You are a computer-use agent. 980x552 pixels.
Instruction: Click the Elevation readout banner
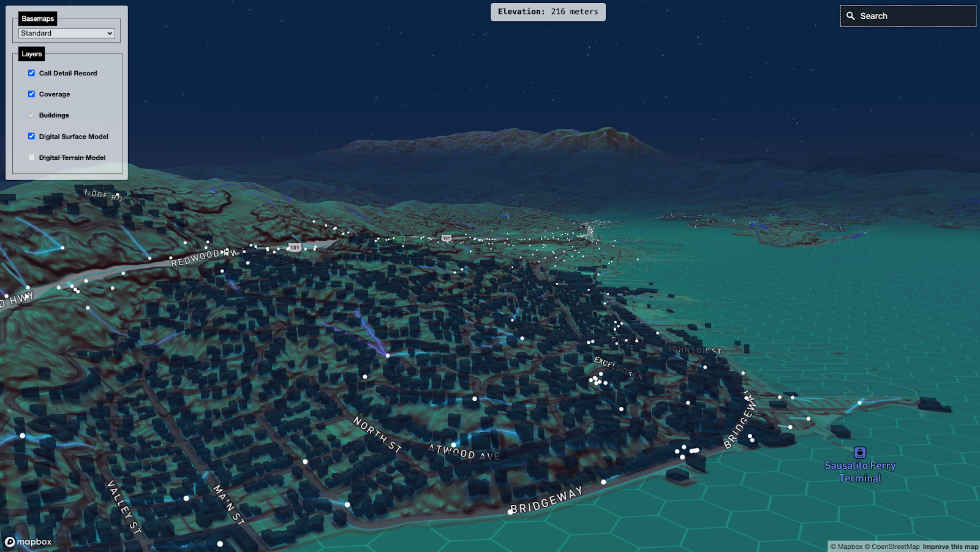tap(548, 12)
